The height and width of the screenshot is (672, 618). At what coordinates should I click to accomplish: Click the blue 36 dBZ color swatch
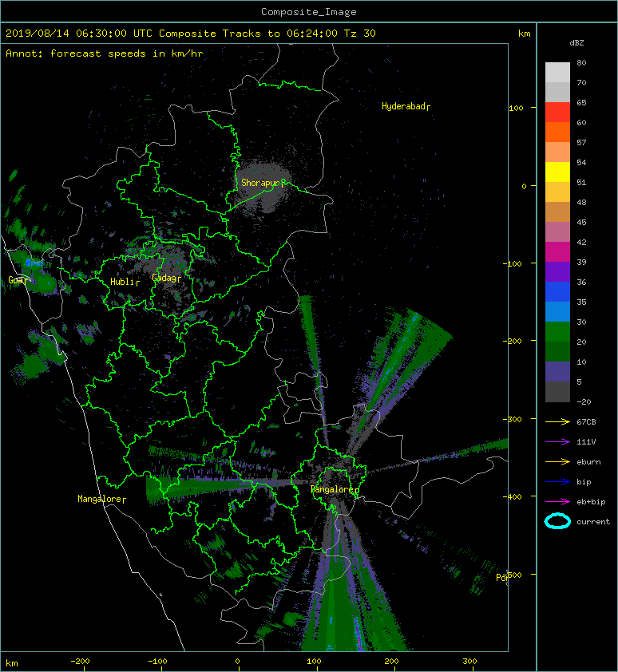coord(557,292)
